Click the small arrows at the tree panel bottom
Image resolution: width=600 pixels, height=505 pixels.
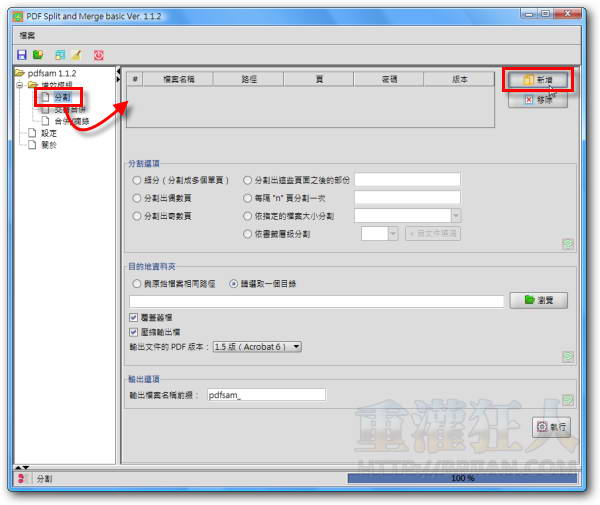(x=22, y=468)
